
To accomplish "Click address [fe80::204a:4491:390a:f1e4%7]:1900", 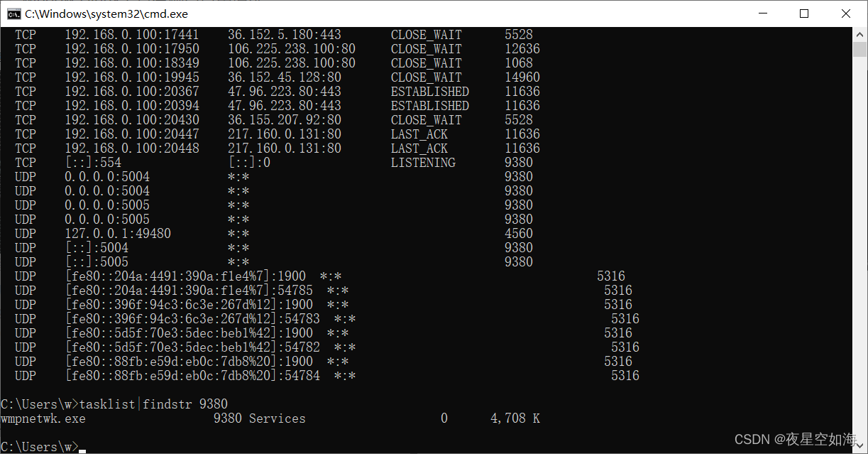I will (185, 276).
